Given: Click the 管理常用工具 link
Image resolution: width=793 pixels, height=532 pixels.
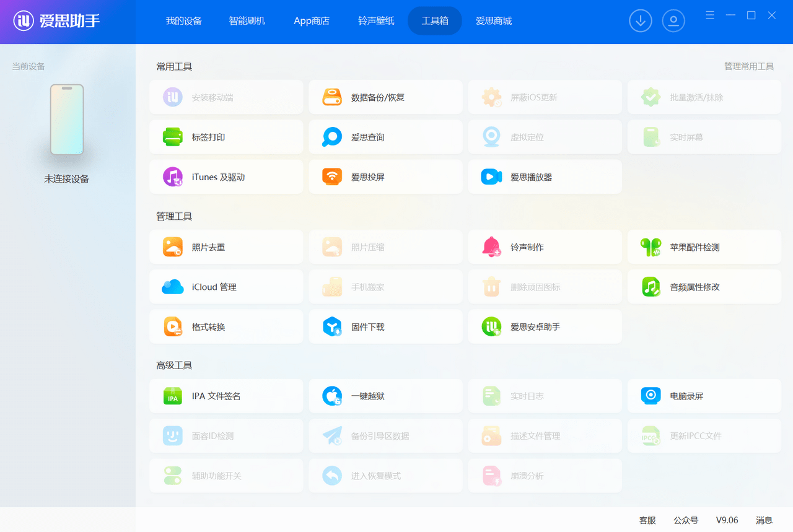Looking at the screenshot, I should pos(748,66).
